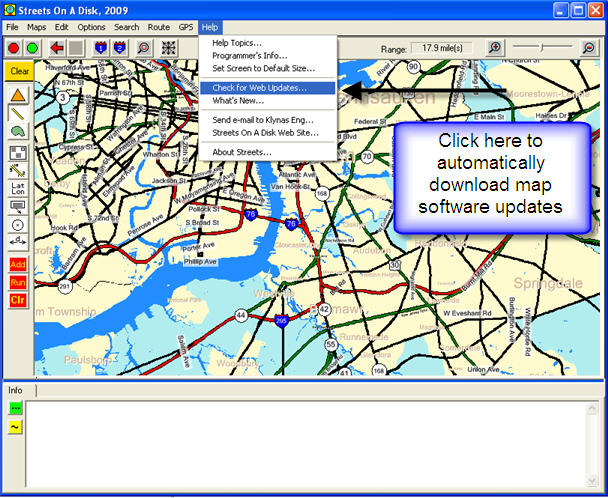Click the yellow tilde icon in Info panel

(x=16, y=427)
